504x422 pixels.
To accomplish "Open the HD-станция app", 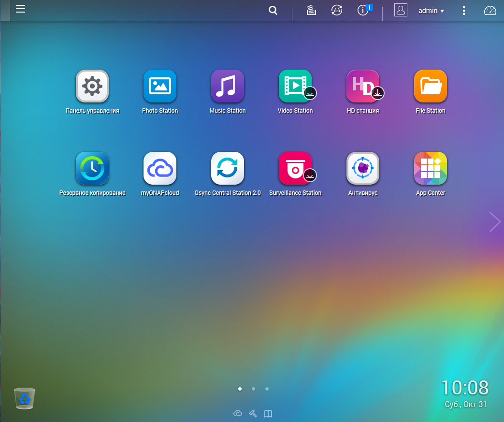I will [363, 87].
